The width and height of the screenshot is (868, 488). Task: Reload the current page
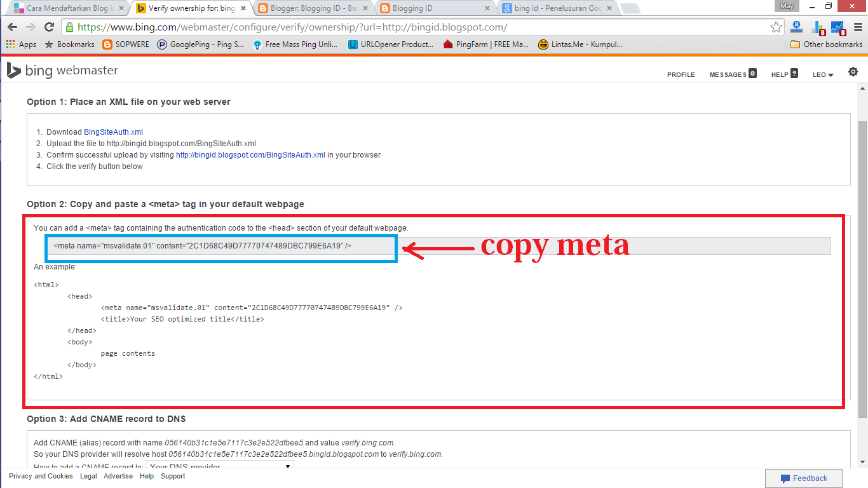pos(49,27)
